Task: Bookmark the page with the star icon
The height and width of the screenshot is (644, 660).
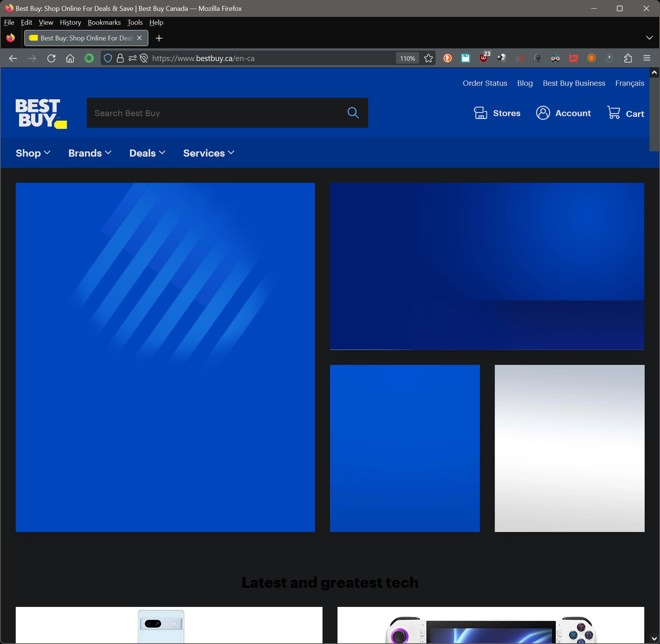Action: (428, 58)
